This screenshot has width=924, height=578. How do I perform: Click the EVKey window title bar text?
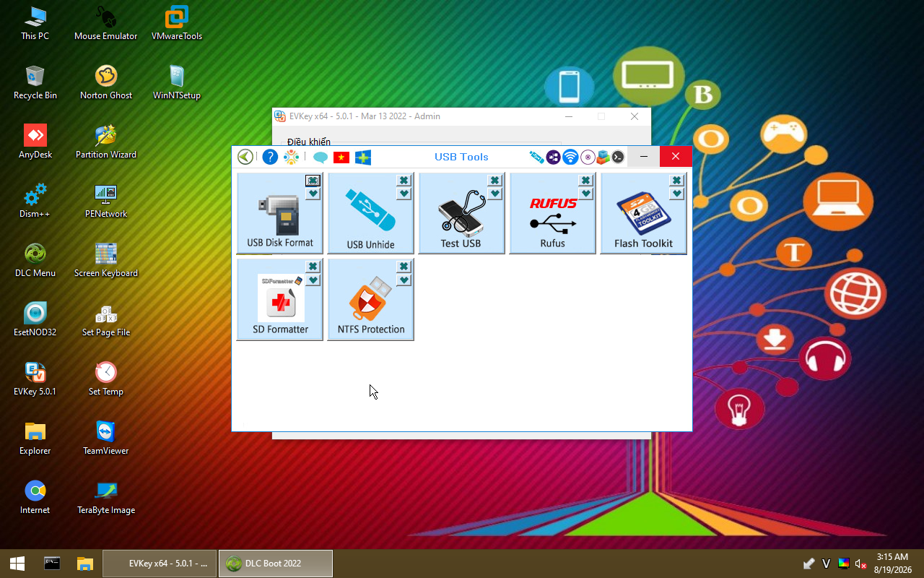pos(365,116)
